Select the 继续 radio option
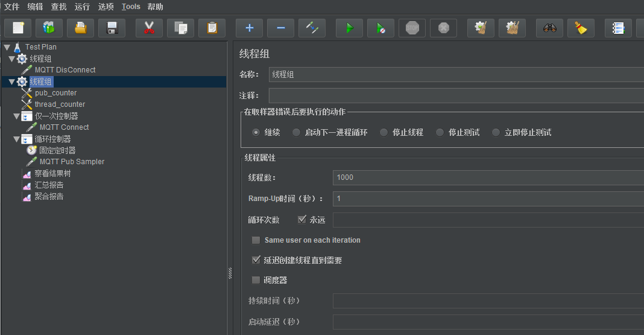Screen dimensions: 644x335 tap(256, 132)
